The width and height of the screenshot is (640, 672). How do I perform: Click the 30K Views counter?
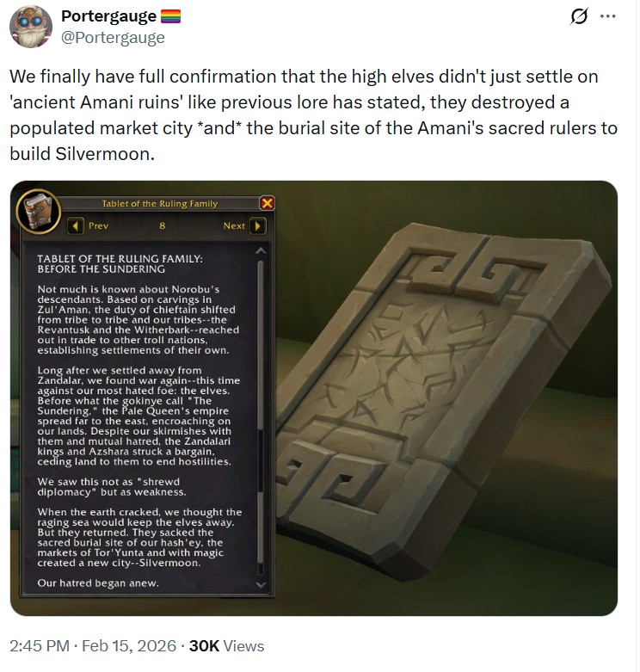tap(226, 646)
